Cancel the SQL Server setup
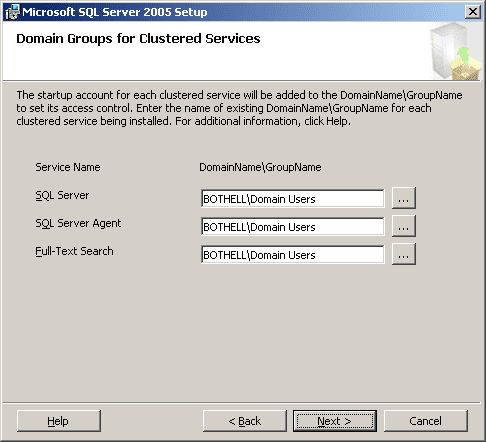 click(x=426, y=421)
